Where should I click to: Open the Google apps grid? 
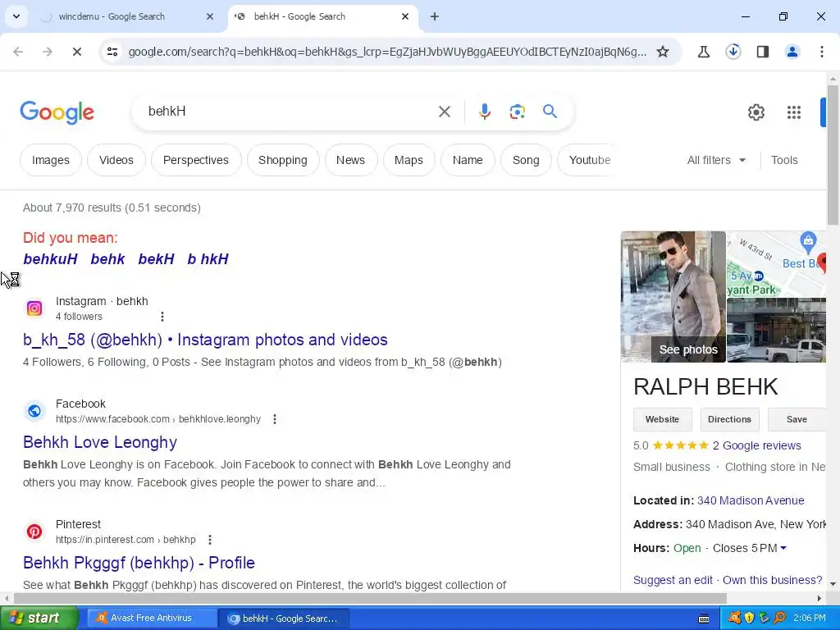[x=794, y=112]
